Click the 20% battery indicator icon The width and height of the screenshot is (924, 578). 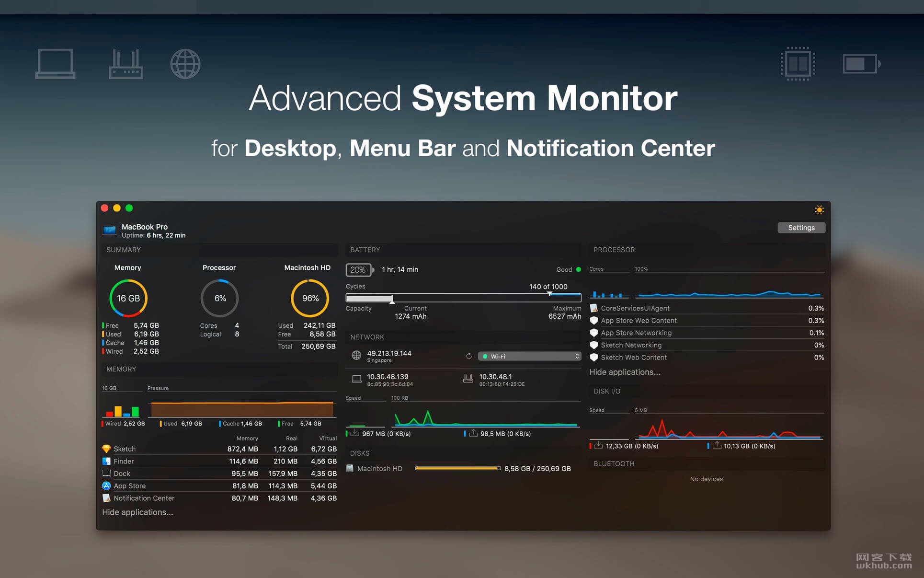(x=360, y=269)
